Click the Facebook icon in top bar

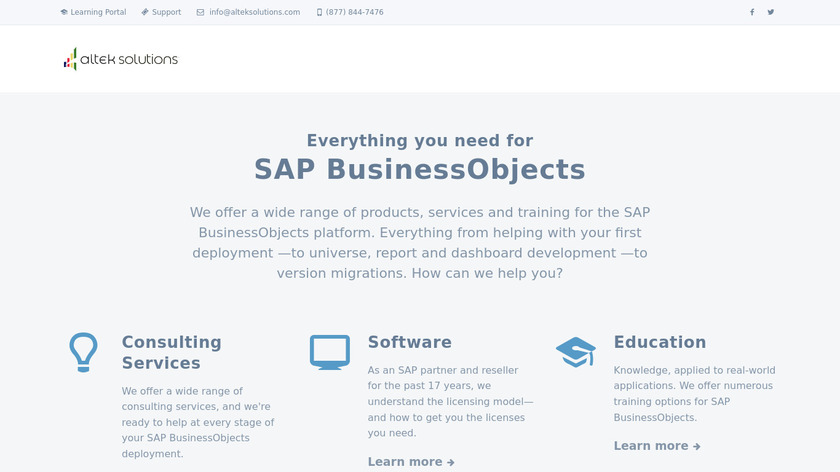[x=752, y=12]
